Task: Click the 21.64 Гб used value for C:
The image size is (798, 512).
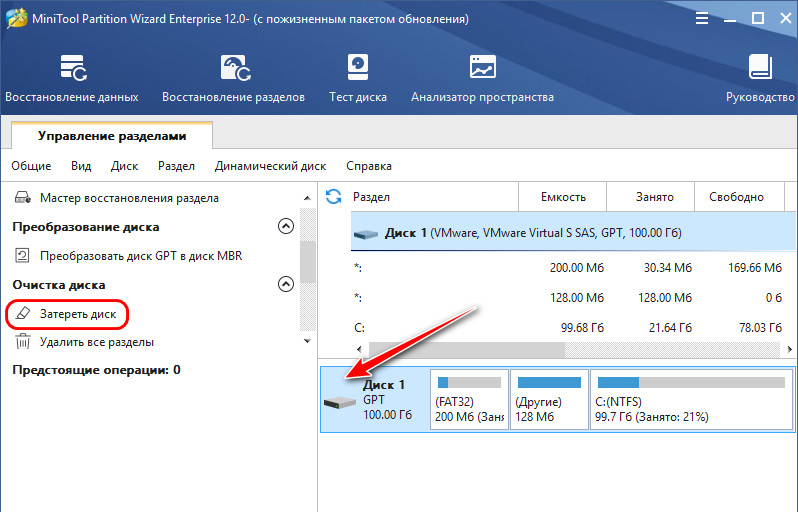Action: coord(670,328)
